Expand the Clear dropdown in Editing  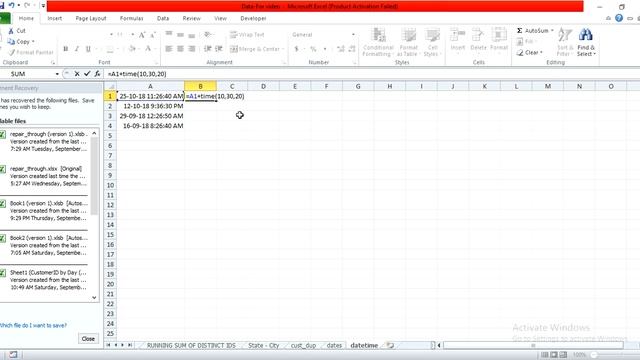pos(541,53)
